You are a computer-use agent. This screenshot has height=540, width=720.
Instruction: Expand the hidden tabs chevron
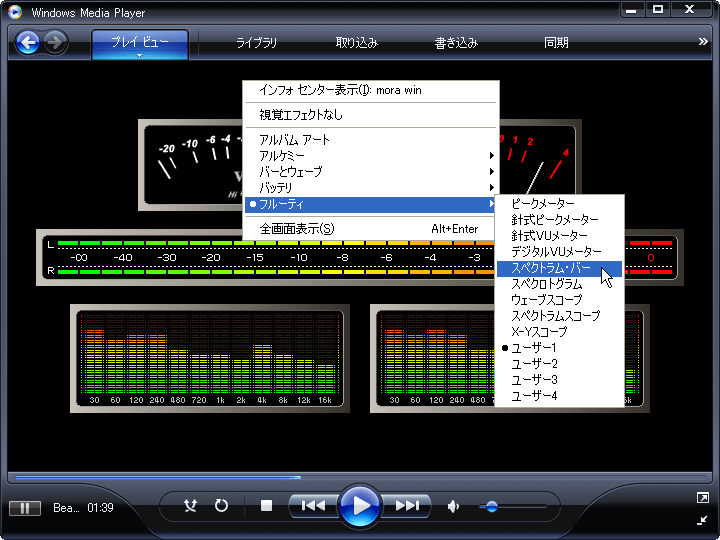[x=703, y=41]
